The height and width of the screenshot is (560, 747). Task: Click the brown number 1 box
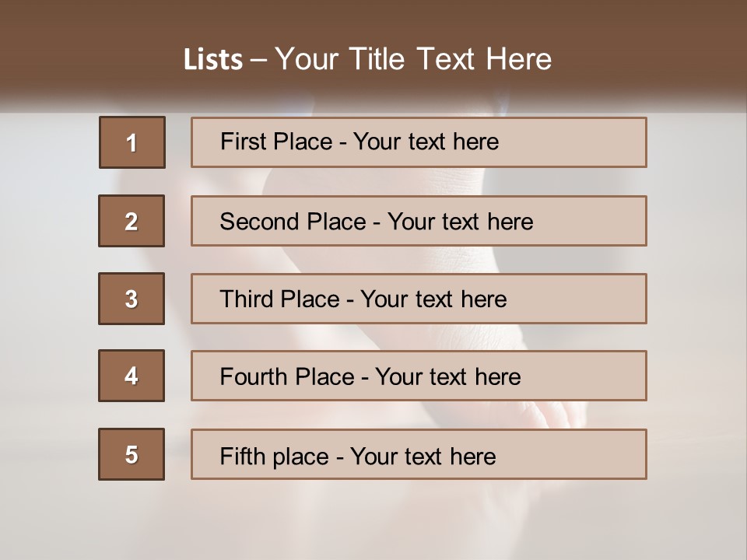pyautogui.click(x=132, y=142)
